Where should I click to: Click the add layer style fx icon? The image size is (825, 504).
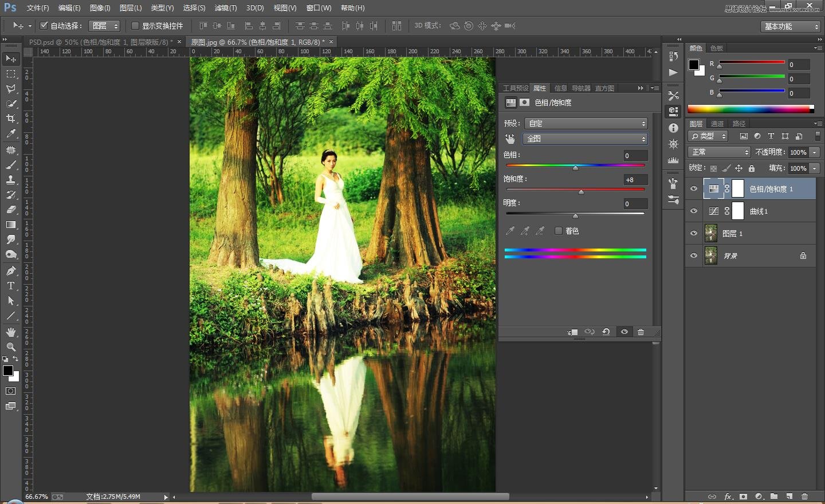point(728,497)
